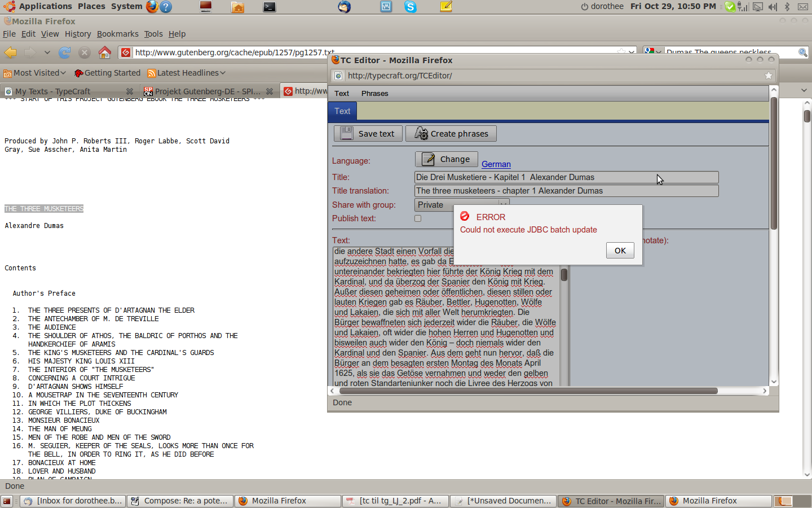The height and width of the screenshot is (508, 812).
Task: Switch to the Phrases tab in TC Editor
Action: pos(374,94)
